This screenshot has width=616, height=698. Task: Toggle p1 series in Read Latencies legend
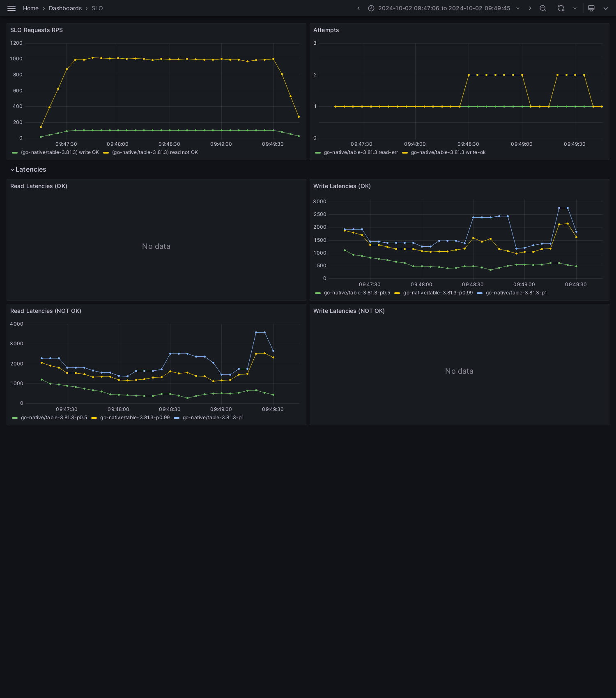[x=213, y=418]
